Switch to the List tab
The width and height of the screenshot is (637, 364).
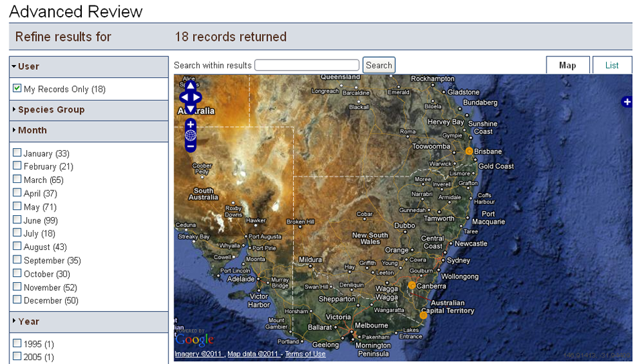[612, 65]
